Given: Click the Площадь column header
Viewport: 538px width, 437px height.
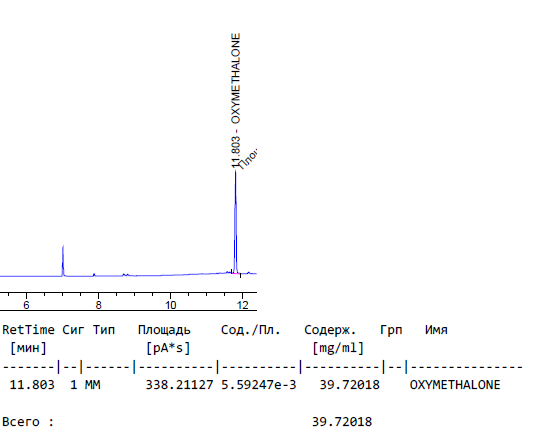Looking at the screenshot, I should point(164,330).
